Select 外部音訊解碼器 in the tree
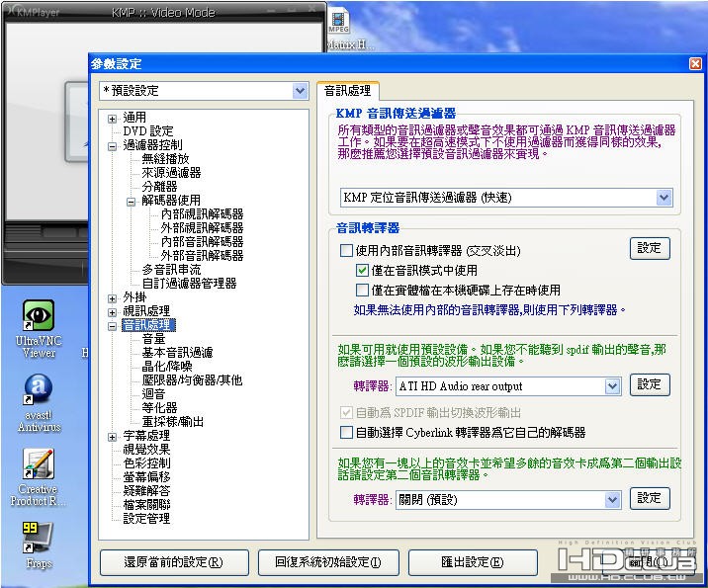This screenshot has height=588, width=708. (202, 256)
